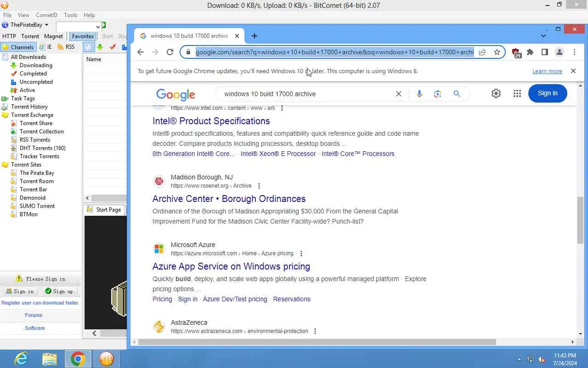
Task: Close the windows 10 build 17000 archive tab
Action: pyautogui.click(x=237, y=36)
